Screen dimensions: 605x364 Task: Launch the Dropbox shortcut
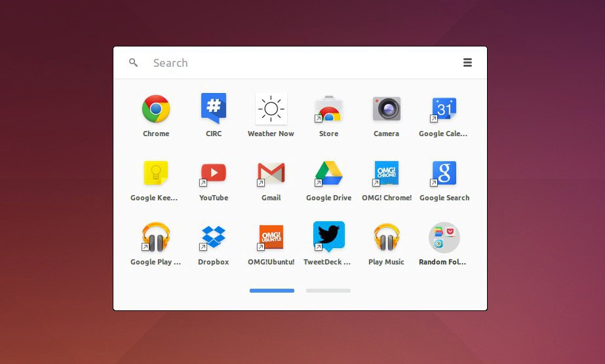coord(214,237)
